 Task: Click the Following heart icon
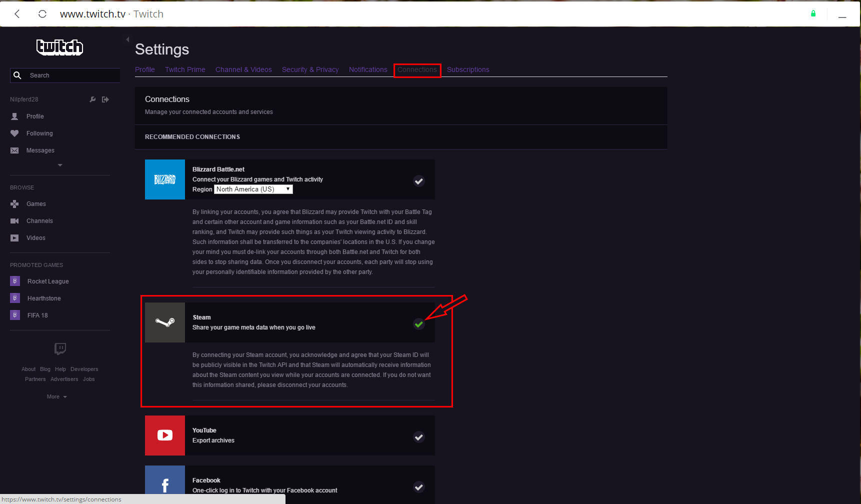(x=14, y=133)
